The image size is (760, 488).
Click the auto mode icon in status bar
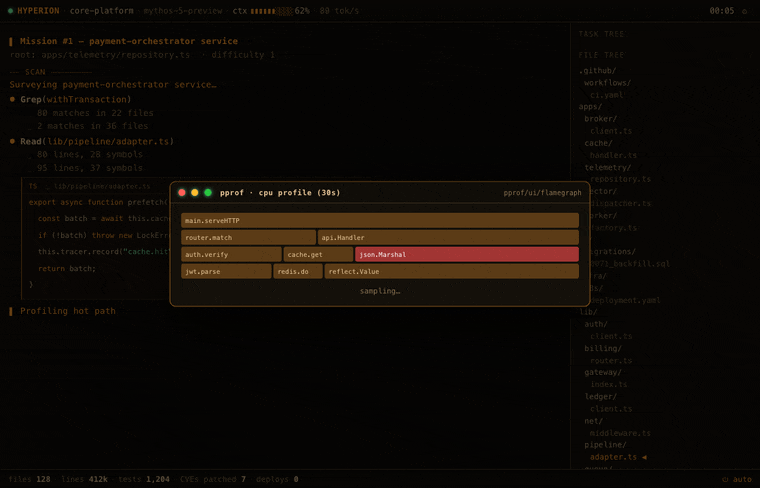tap(725, 479)
